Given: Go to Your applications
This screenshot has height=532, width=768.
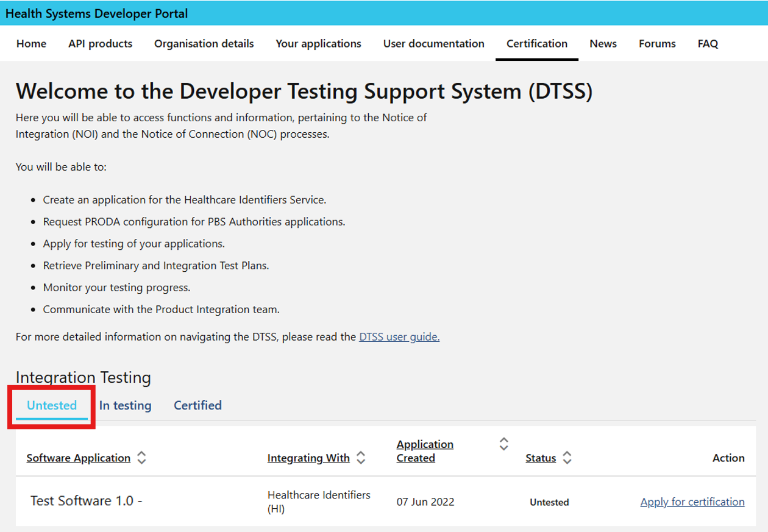Looking at the screenshot, I should tap(319, 43).
